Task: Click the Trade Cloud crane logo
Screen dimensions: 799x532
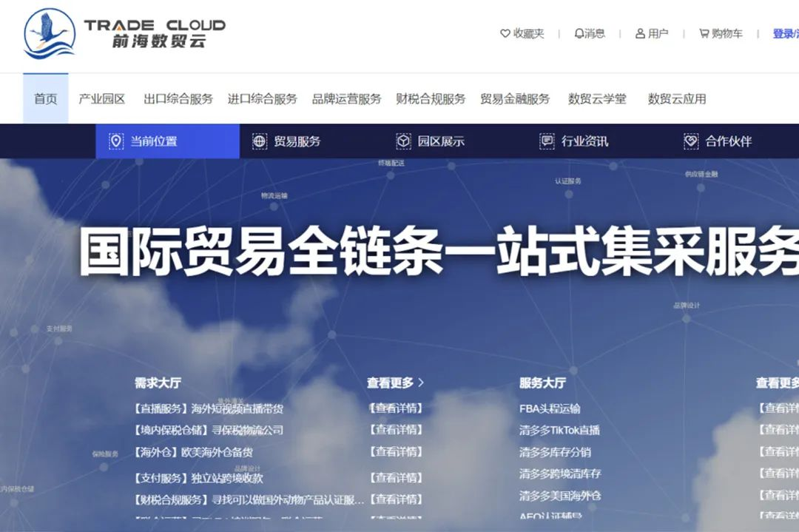Action: [x=50, y=34]
